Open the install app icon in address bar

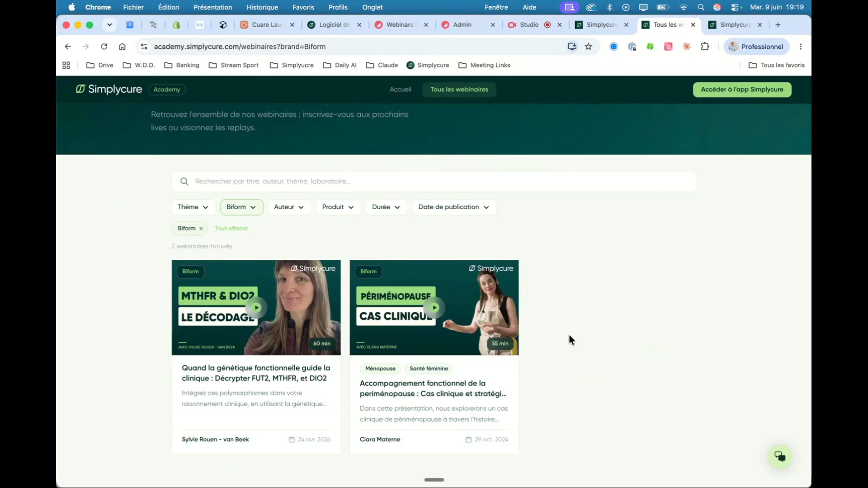coord(572,47)
